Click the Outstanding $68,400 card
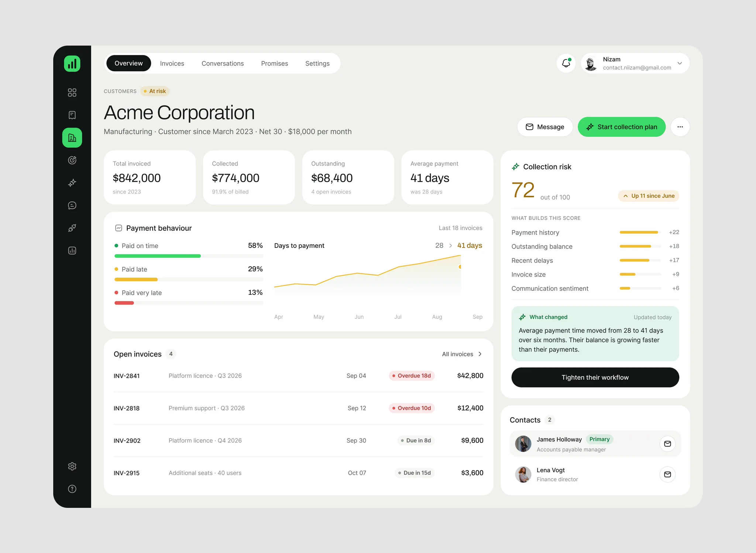 (x=348, y=177)
